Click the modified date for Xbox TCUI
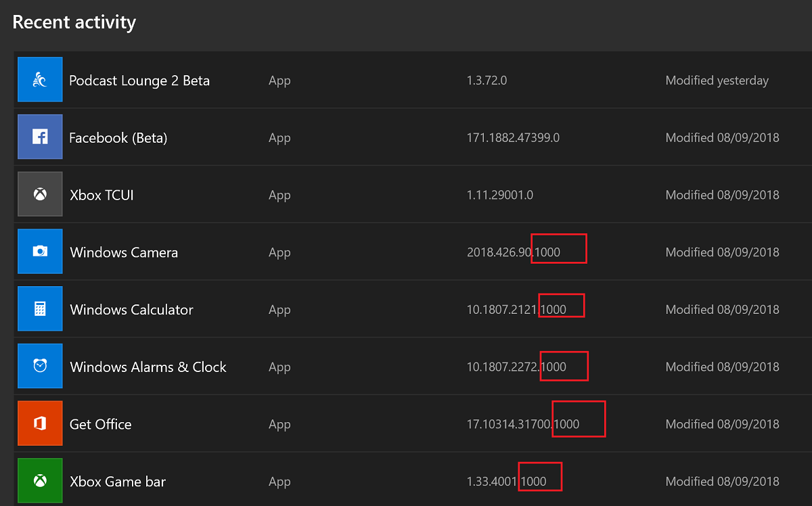Image resolution: width=812 pixels, height=506 pixels. pos(722,195)
